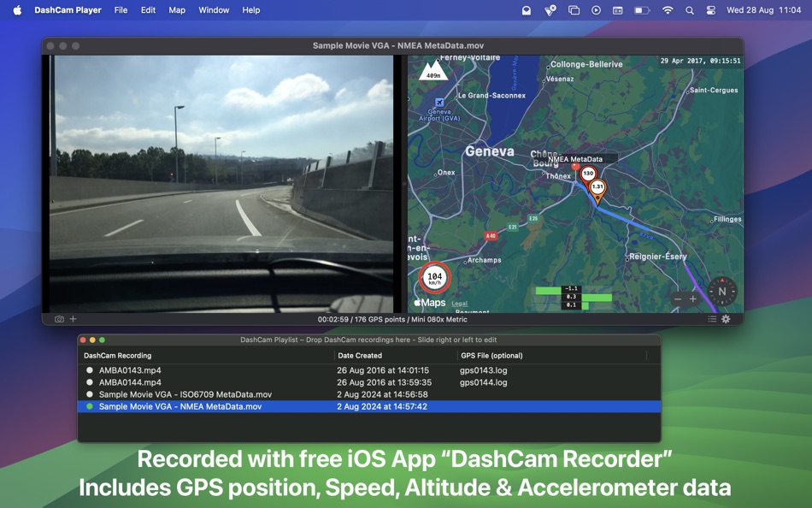Click the date 26 Aug 2016 at 13:59:35
The image size is (812, 508).
[385, 382]
